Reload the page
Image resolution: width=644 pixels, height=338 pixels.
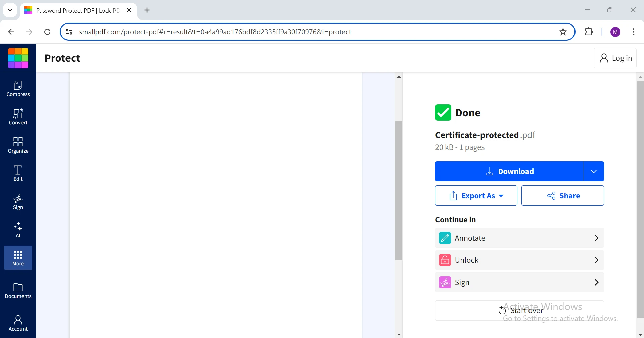47,32
